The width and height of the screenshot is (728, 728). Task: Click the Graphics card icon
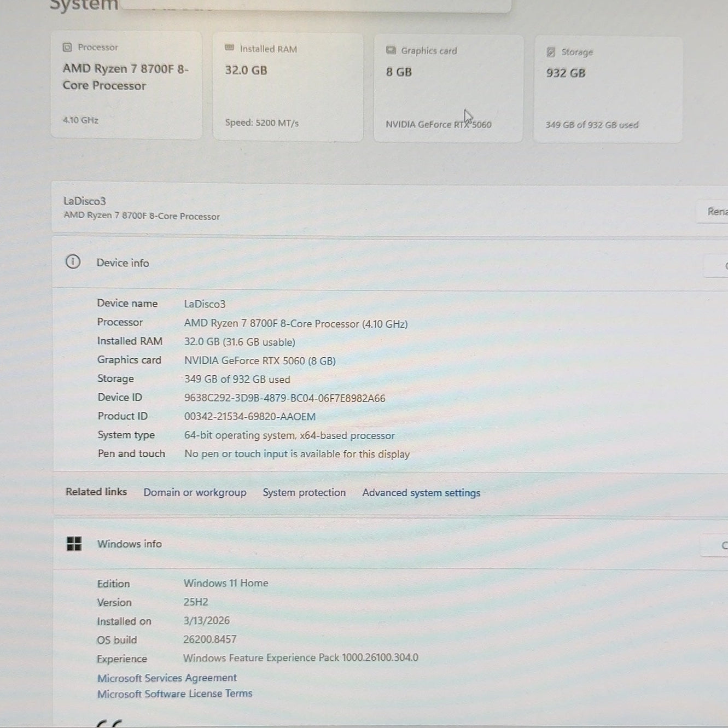391,50
